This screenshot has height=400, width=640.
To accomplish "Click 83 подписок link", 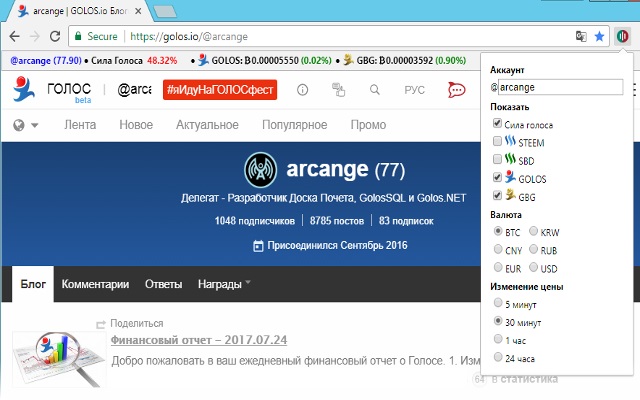I will [x=406, y=221].
